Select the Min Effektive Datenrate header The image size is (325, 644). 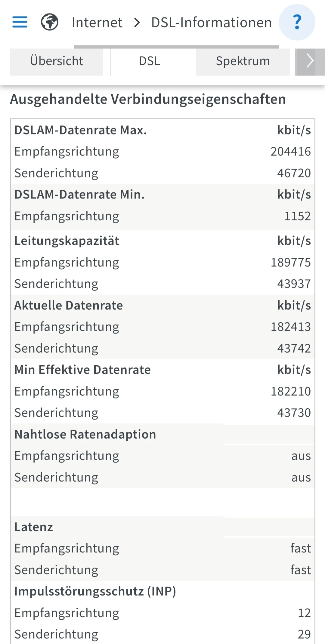[82, 370]
